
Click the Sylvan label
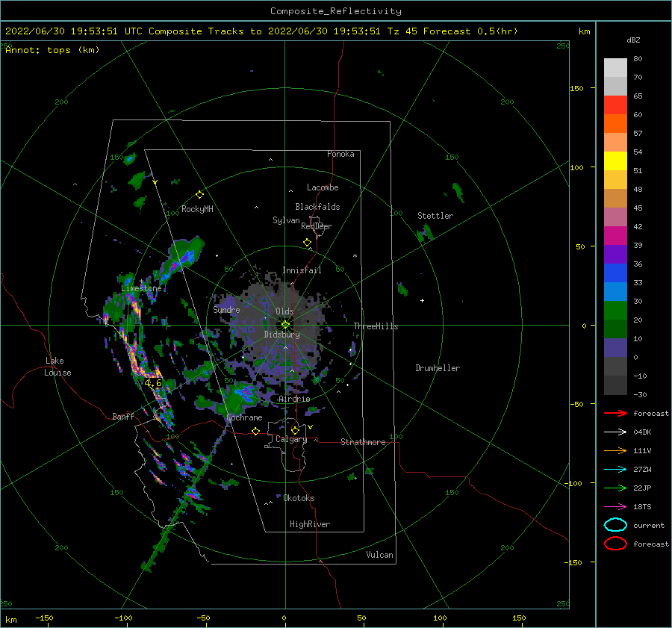pos(286,220)
